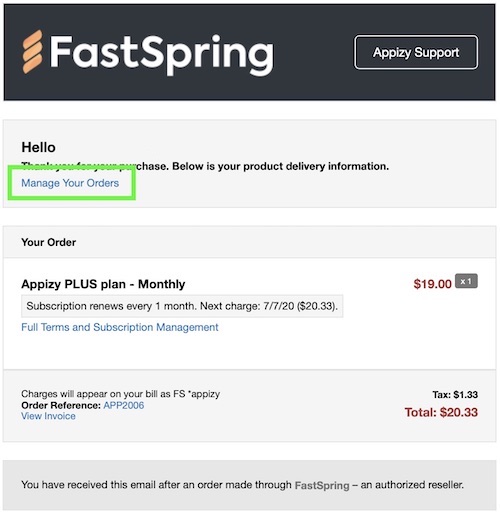Open the Manage Your Orders link
Screen dimensions: 500x514
pyautogui.click(x=70, y=183)
